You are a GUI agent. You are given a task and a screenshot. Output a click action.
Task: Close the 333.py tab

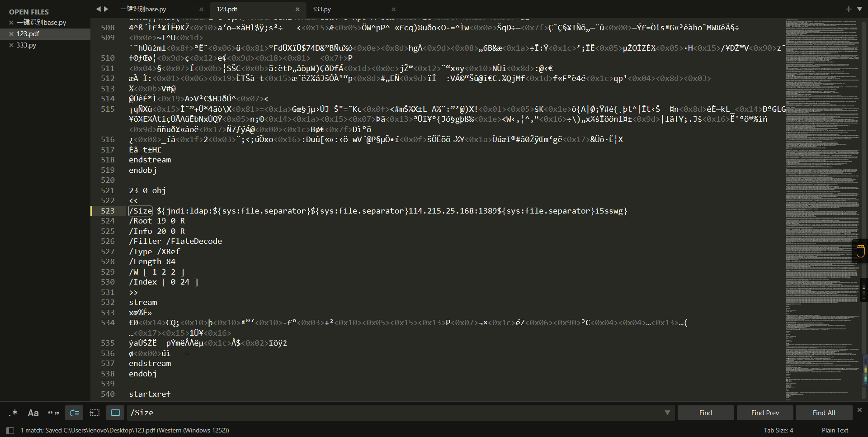click(393, 9)
